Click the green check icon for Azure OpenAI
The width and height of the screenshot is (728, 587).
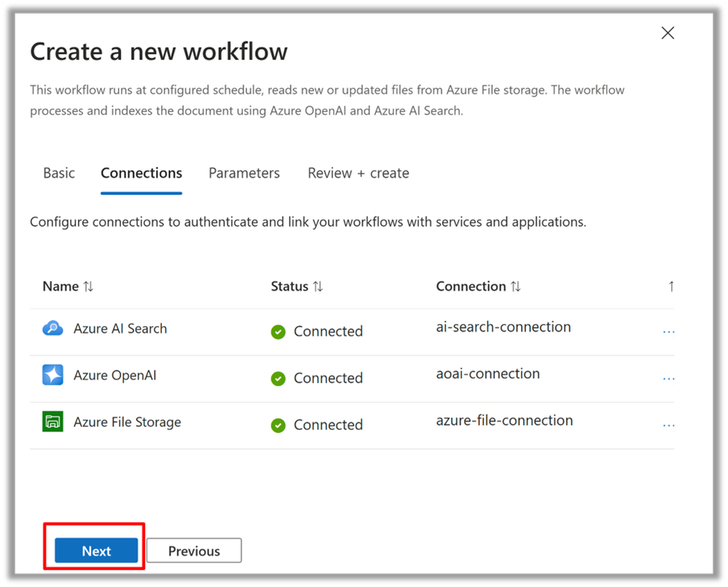click(278, 378)
